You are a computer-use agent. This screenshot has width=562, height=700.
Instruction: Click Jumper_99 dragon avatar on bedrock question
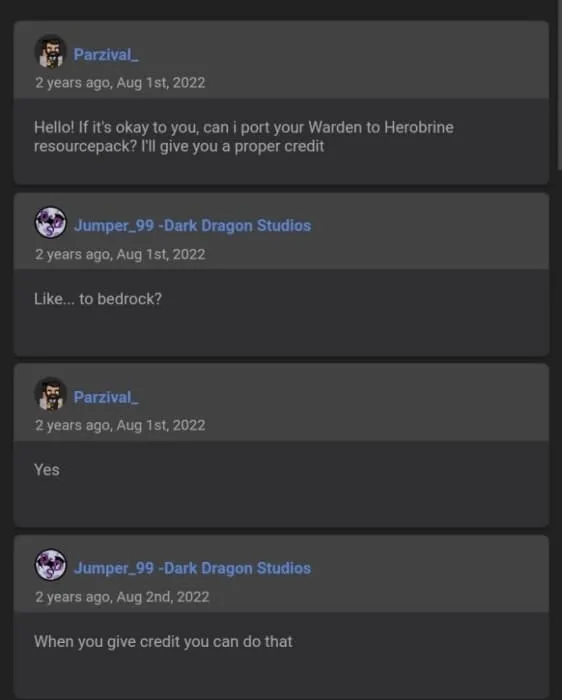tap(50, 222)
